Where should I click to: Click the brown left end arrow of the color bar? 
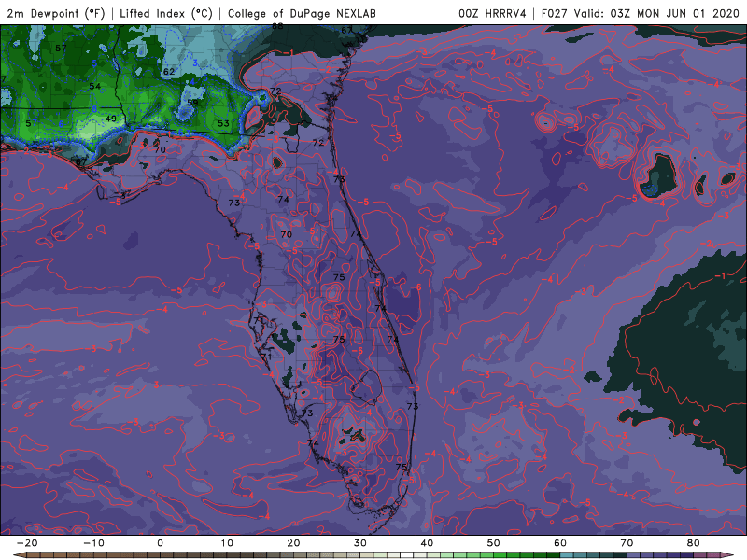pos(19,555)
